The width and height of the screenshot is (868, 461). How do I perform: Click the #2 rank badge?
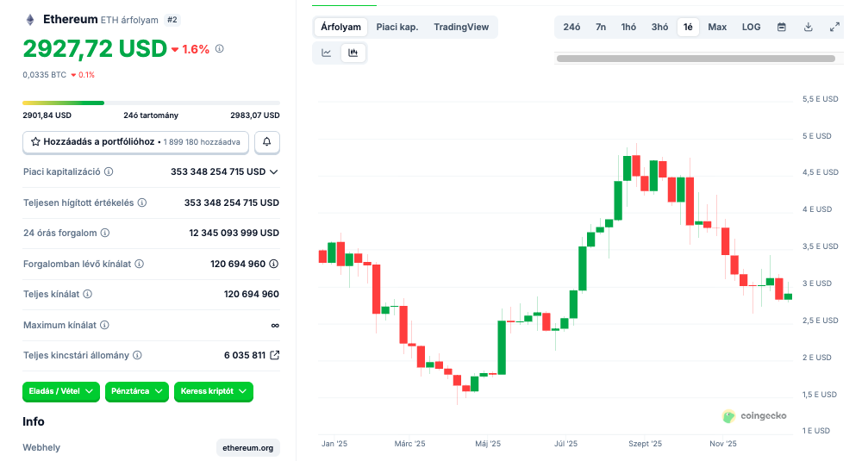[172, 20]
